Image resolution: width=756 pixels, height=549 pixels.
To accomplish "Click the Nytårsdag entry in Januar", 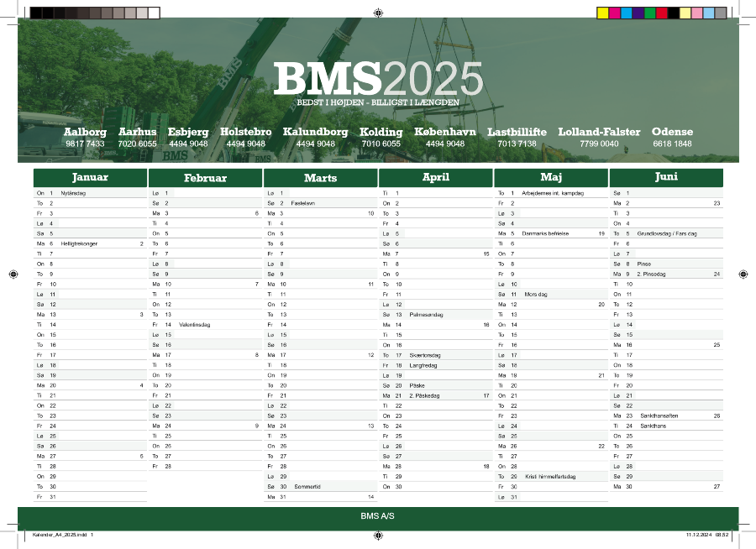I will (x=73, y=193).
